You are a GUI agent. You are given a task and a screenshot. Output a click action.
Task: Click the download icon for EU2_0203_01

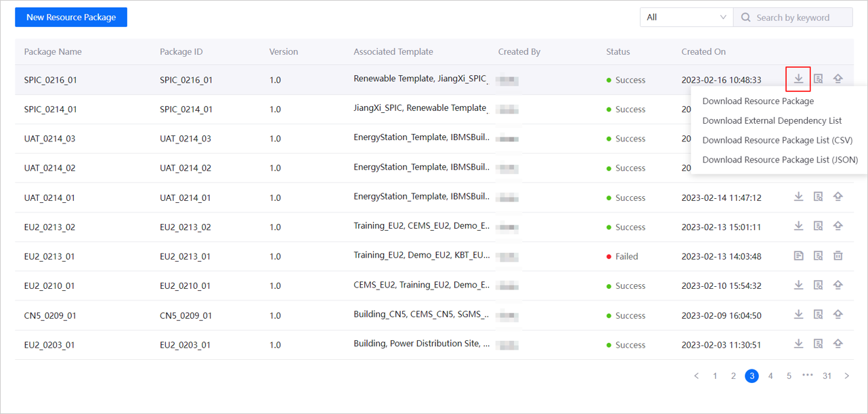coord(798,344)
